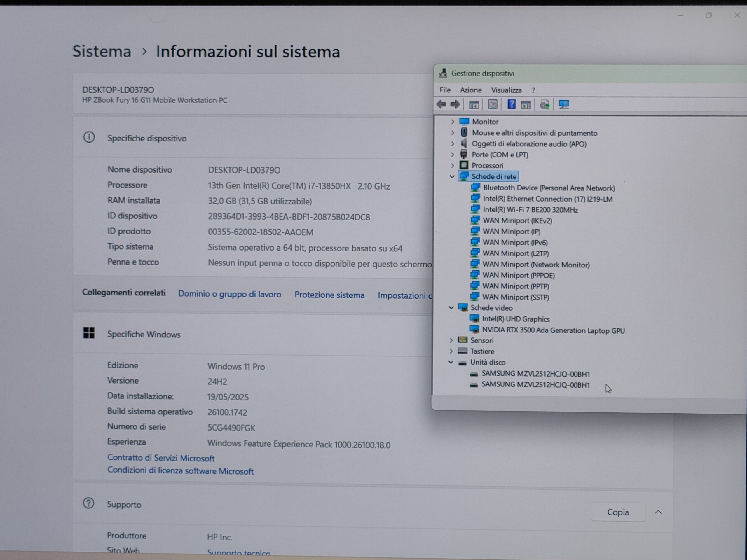The width and height of the screenshot is (747, 560).
Task: Expand the Tastiere node
Action: pos(451,351)
